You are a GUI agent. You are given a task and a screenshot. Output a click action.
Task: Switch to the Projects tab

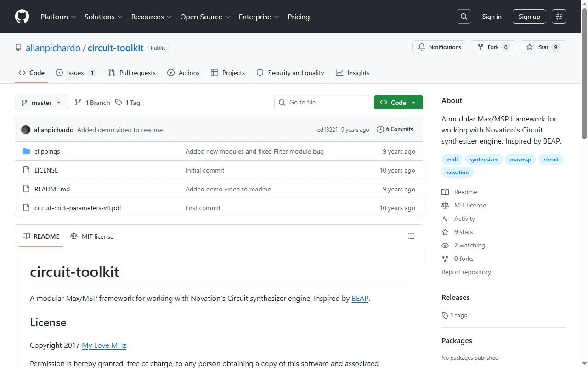pos(228,73)
